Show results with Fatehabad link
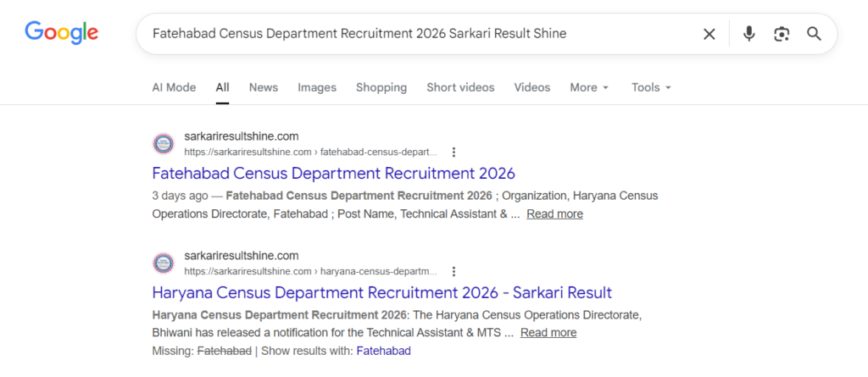868x377 pixels. point(383,351)
